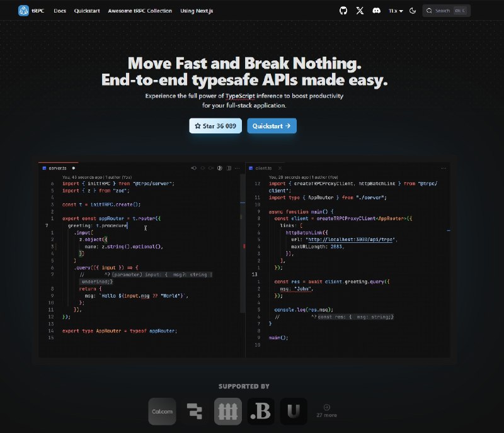Click the SUPPORTED BY heading
Screen dimensions: 504x433
pyautogui.click(x=244, y=386)
